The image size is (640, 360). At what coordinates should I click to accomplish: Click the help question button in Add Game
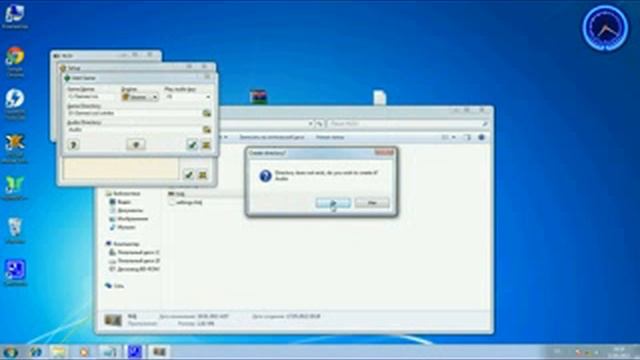point(73,144)
